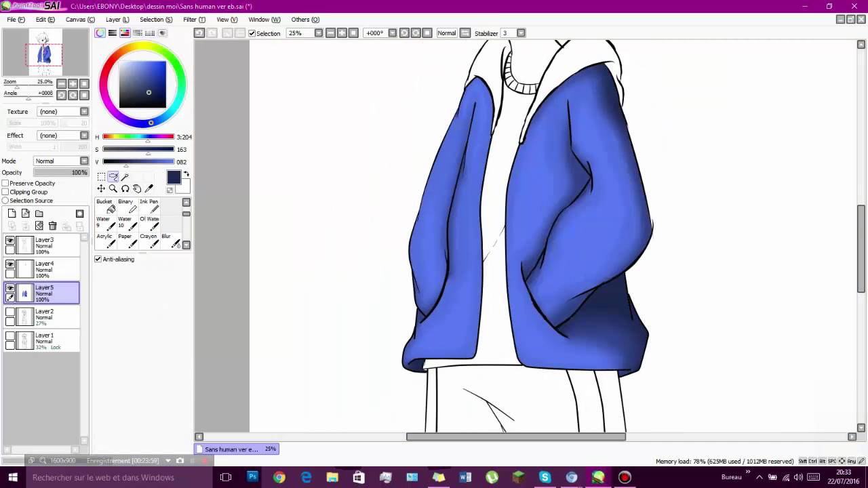The image size is (868, 488).
Task: Activate the zoom magnifier tool
Action: click(x=113, y=188)
